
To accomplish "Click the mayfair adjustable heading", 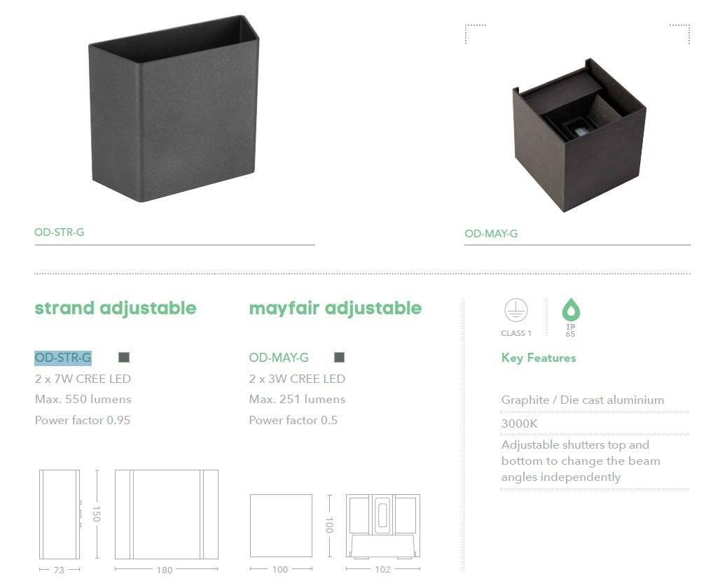I will tap(335, 309).
